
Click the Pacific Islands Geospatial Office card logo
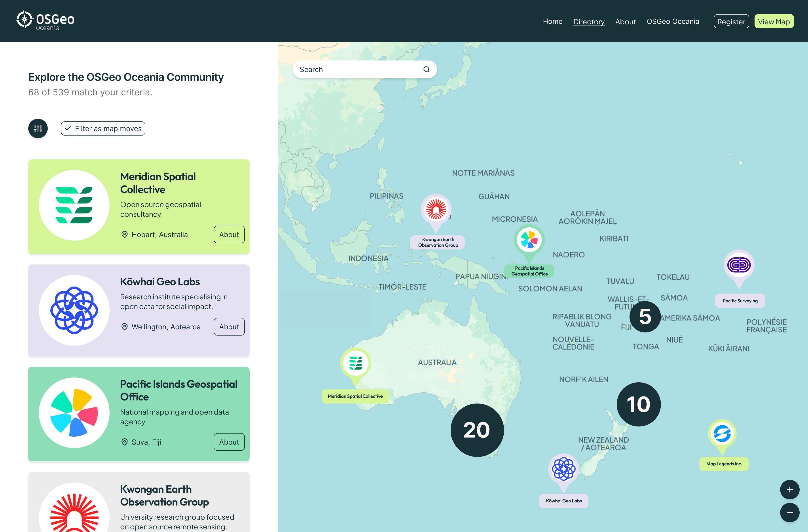(x=74, y=413)
